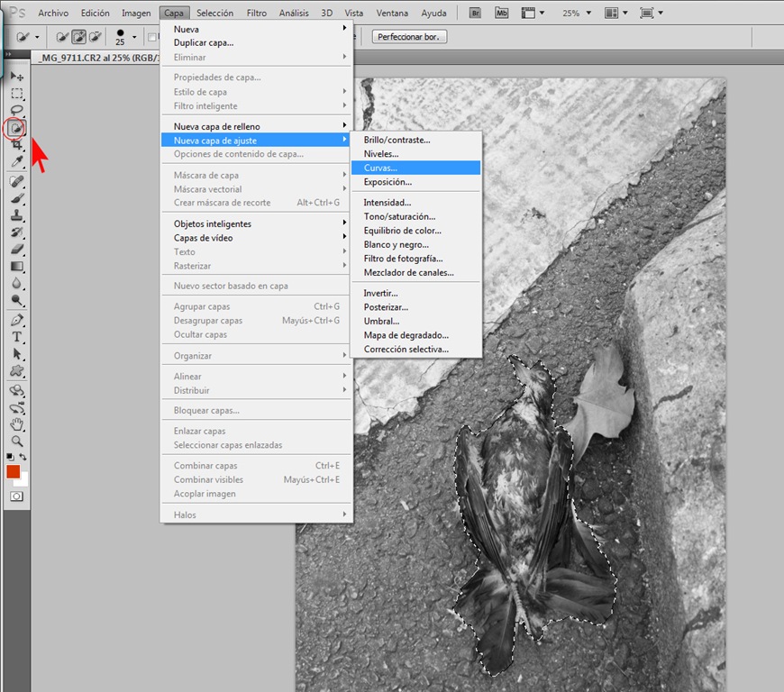
Task: Enable Subtract from selection mode
Action: pos(95,37)
